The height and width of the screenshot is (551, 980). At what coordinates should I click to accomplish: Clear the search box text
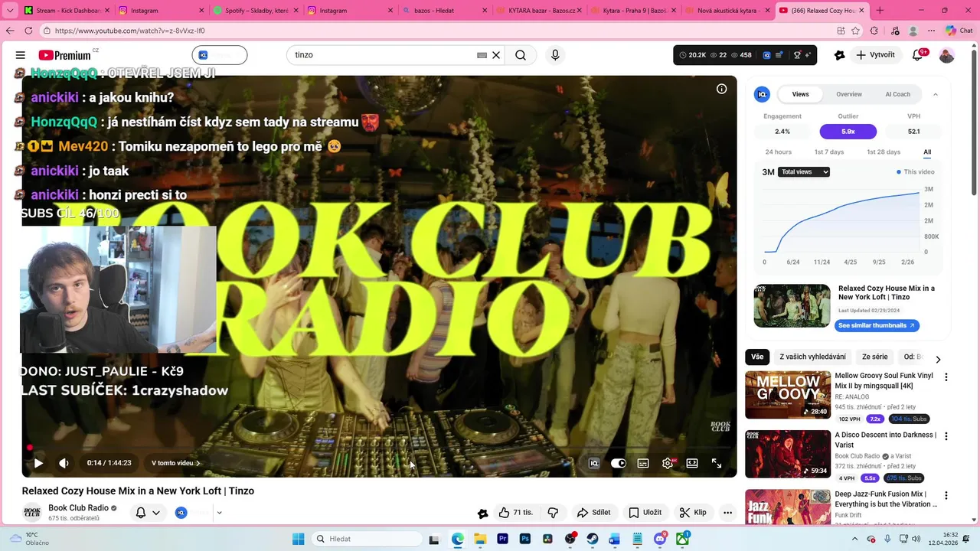[x=496, y=55]
